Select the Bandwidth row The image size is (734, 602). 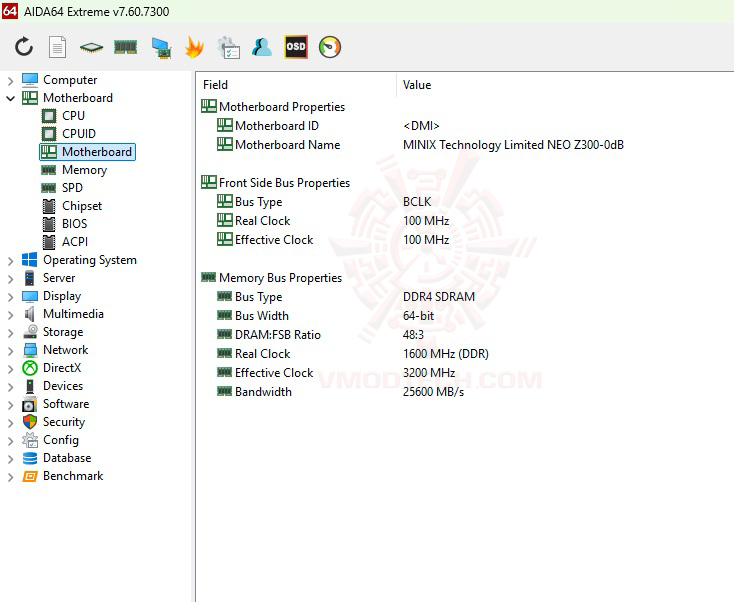coord(340,392)
